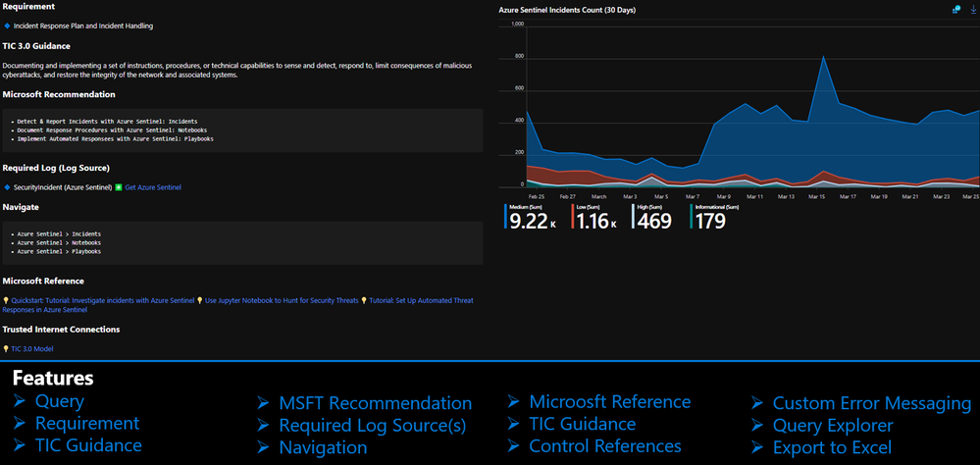Image resolution: width=980 pixels, height=465 pixels.
Task: Select the Medium (Sum) 9.22K legend tile
Action: coord(531,217)
